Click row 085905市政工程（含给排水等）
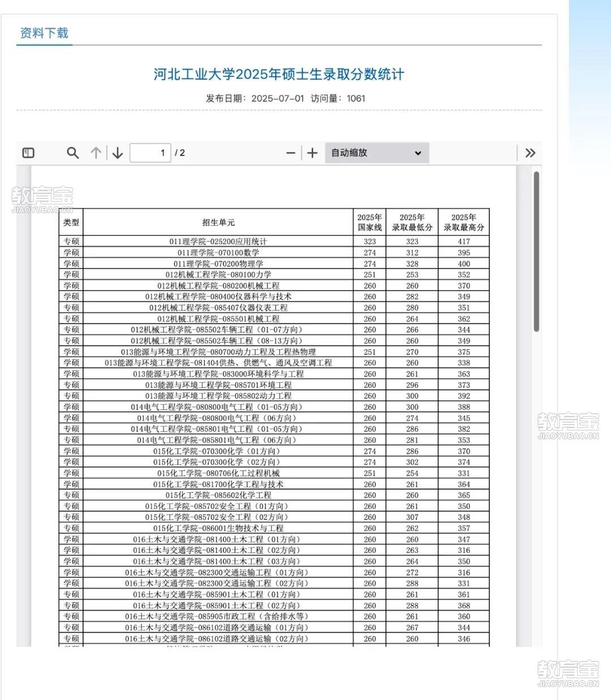This screenshot has height=700, width=611. 274,616
